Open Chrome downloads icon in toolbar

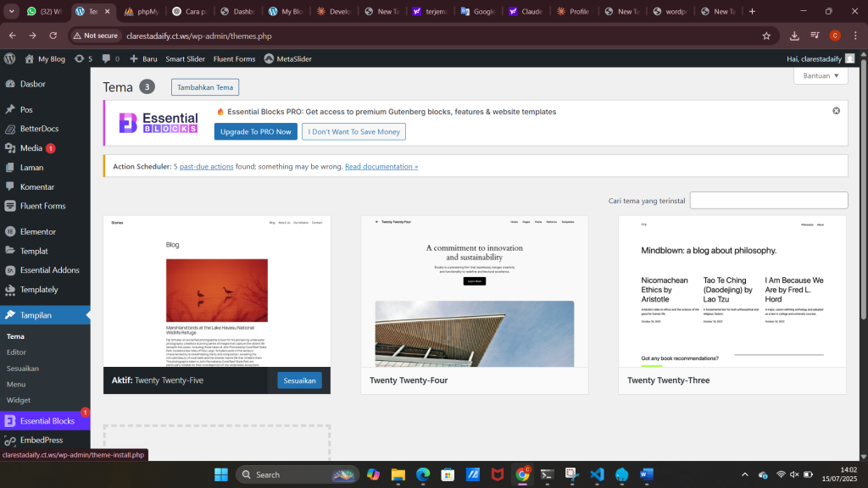point(794,36)
